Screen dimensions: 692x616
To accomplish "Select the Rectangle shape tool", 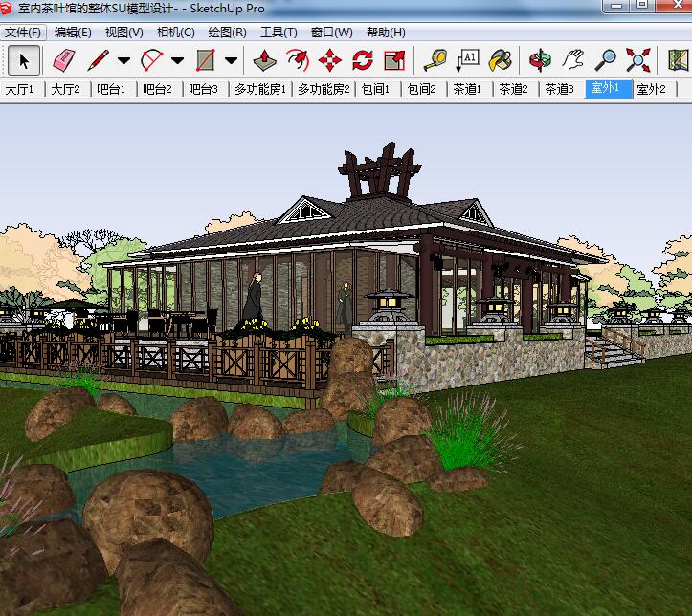I will (x=205, y=60).
